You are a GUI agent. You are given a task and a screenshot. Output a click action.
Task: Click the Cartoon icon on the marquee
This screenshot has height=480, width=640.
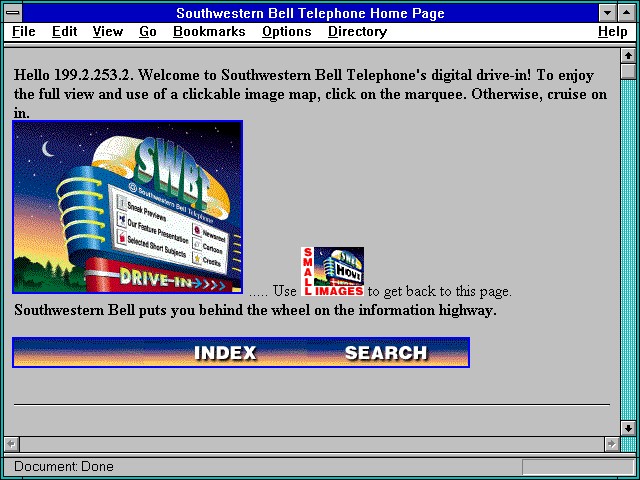(x=197, y=245)
